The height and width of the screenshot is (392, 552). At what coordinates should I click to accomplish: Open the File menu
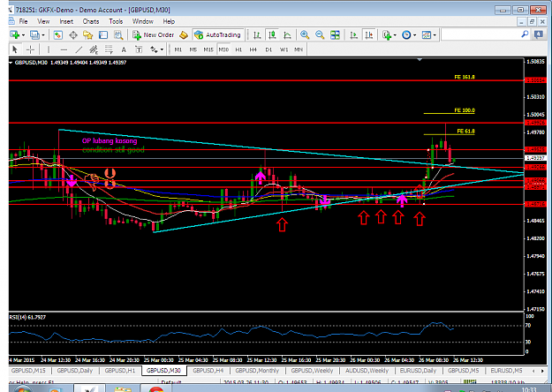pos(23,21)
